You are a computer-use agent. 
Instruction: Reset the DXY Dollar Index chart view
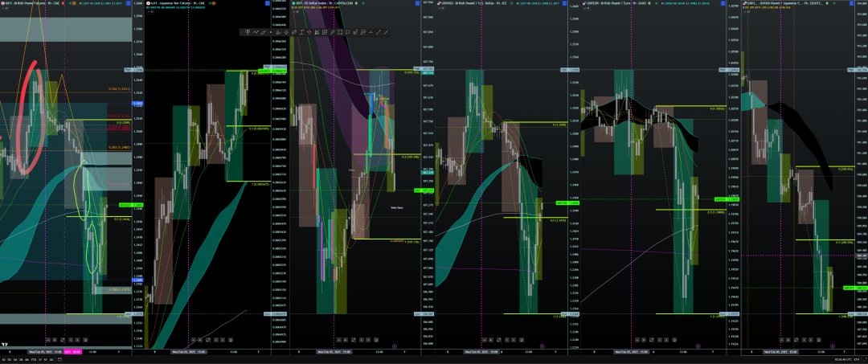(x=376, y=340)
